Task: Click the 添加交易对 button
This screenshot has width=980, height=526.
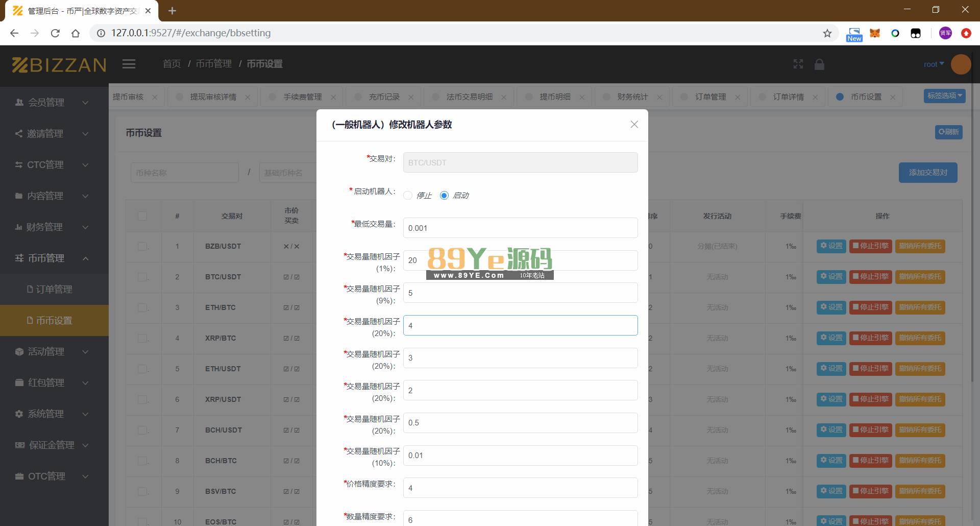Action: point(927,173)
